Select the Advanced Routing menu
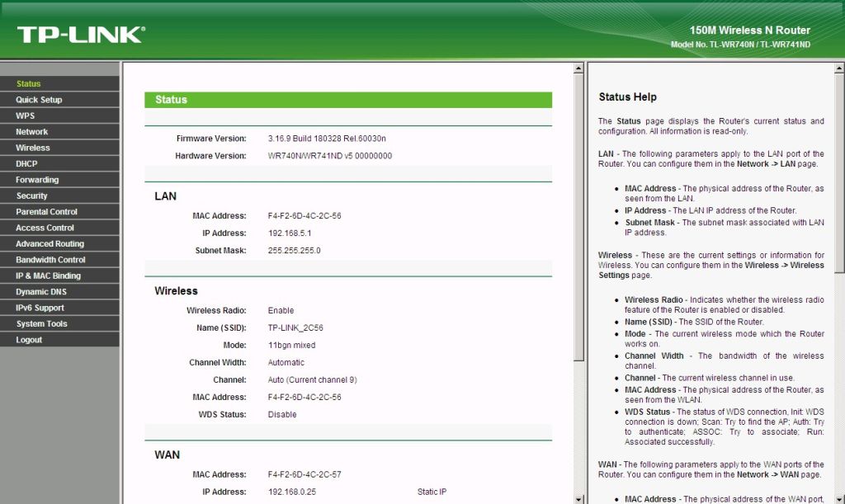 [59, 244]
